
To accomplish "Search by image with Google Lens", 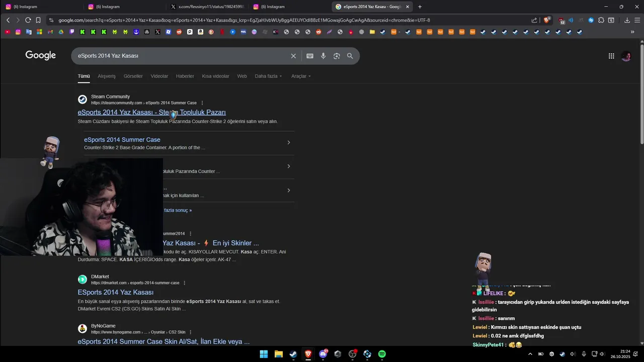I will click(337, 56).
